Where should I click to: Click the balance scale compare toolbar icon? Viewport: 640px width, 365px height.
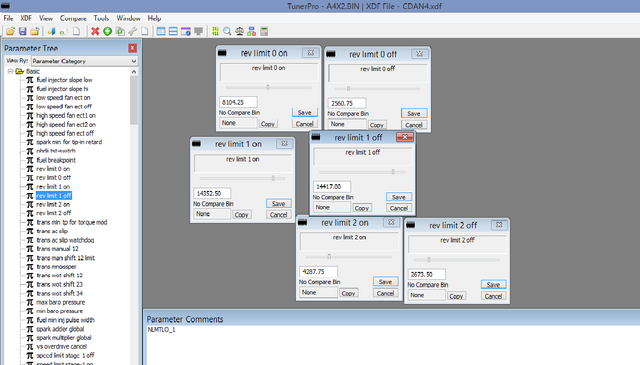coord(240,31)
